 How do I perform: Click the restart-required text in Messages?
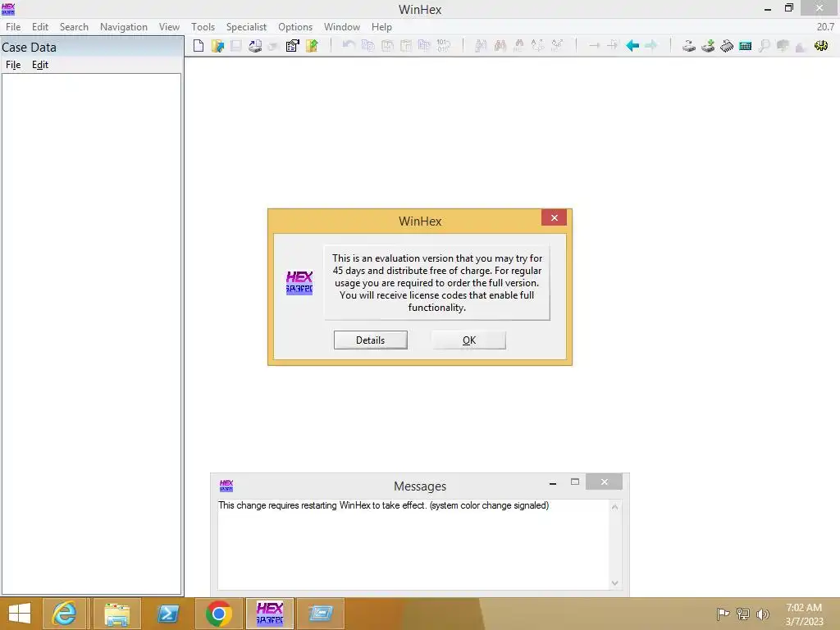point(384,505)
